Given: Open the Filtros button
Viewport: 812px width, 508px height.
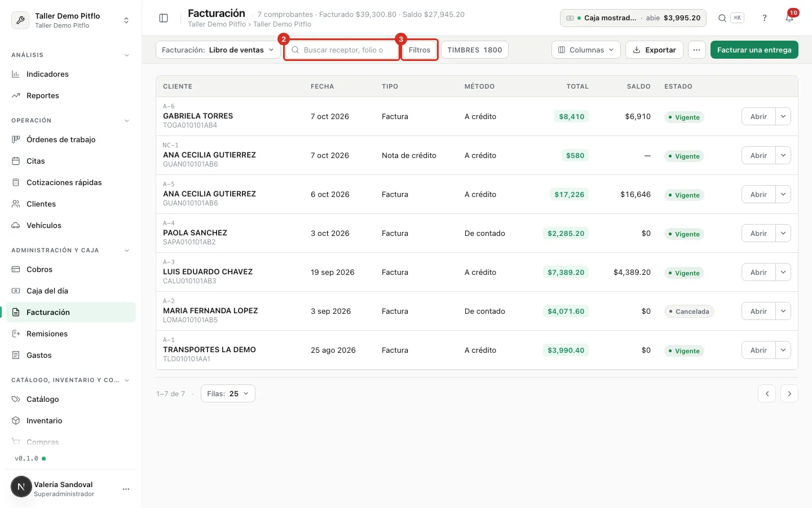Looking at the screenshot, I should coord(420,50).
